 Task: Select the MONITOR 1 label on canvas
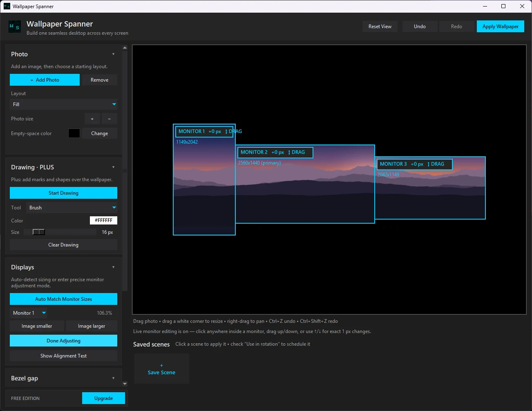coord(192,131)
